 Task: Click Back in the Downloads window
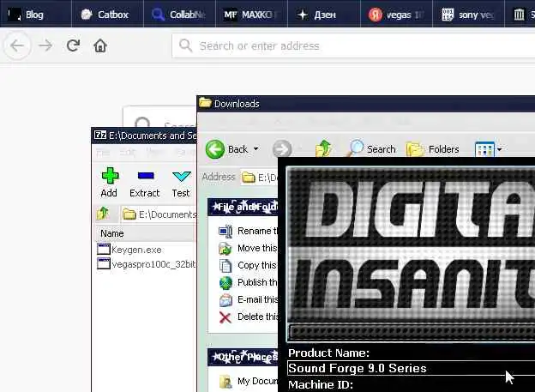coord(226,149)
